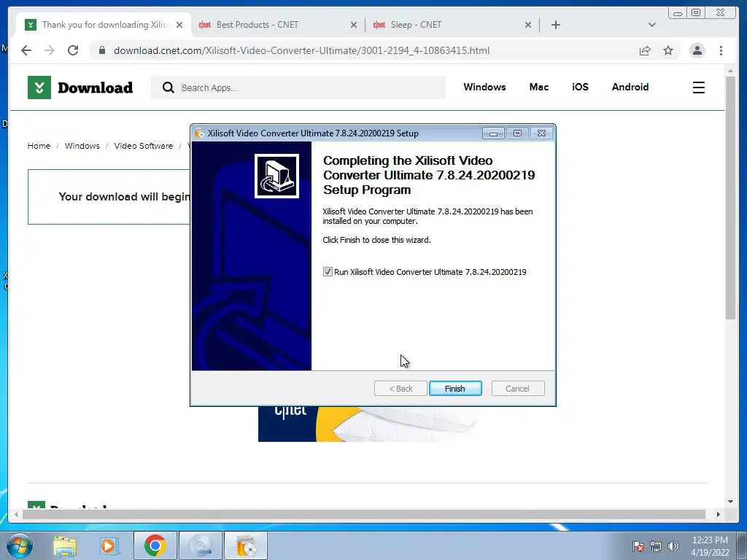Click the Click Finish to close this wizard text
747x560 pixels.
point(376,240)
